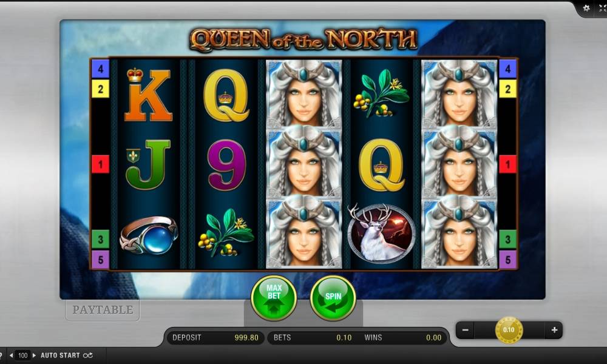The width and height of the screenshot is (607, 364).
Task: Toggle fullscreen with the arrows icon
Action: tap(603, 8)
